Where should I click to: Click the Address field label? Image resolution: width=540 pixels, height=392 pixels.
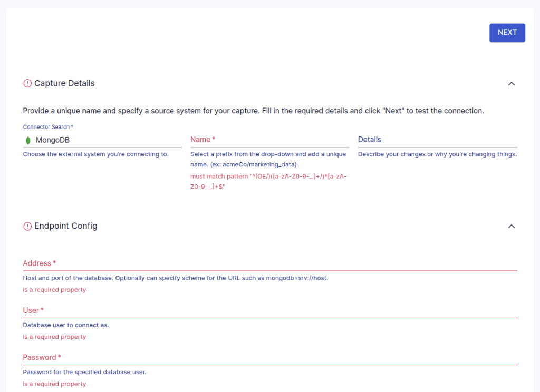pyautogui.click(x=37, y=263)
